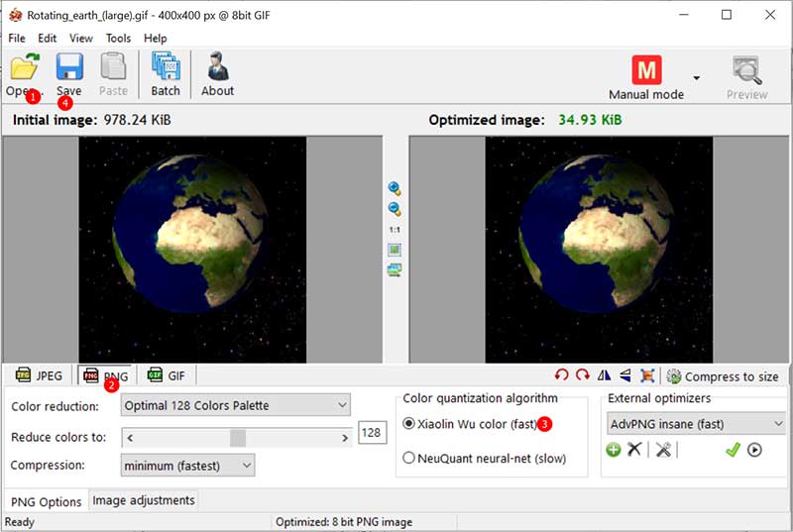Viewport: 793px width, 532px height.
Task: Open the Help menu
Action: click(155, 38)
